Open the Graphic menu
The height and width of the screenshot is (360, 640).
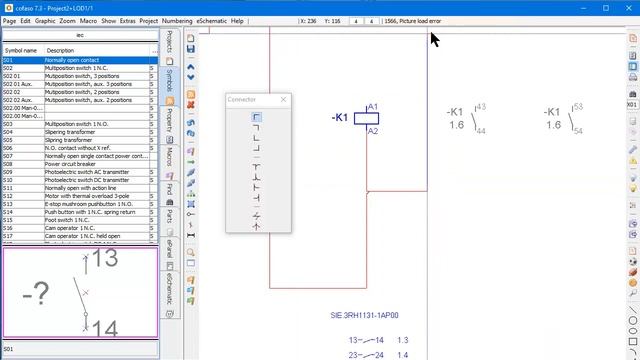point(45,21)
